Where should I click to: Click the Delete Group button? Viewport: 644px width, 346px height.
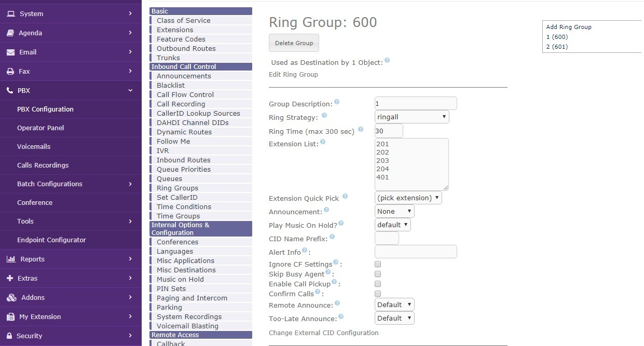294,43
